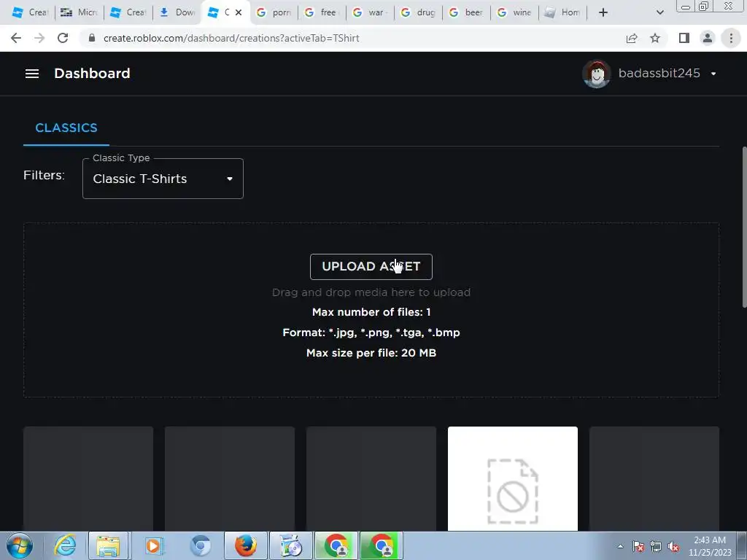Switch to the 'drug' Google tab
Image resolution: width=747 pixels, height=560 pixels.
point(418,12)
